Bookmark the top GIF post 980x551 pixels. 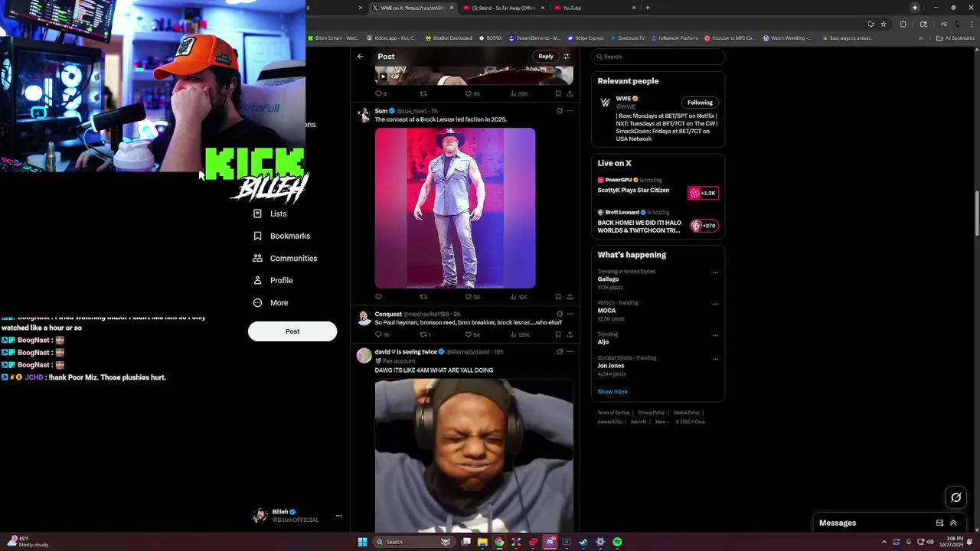[x=557, y=94]
